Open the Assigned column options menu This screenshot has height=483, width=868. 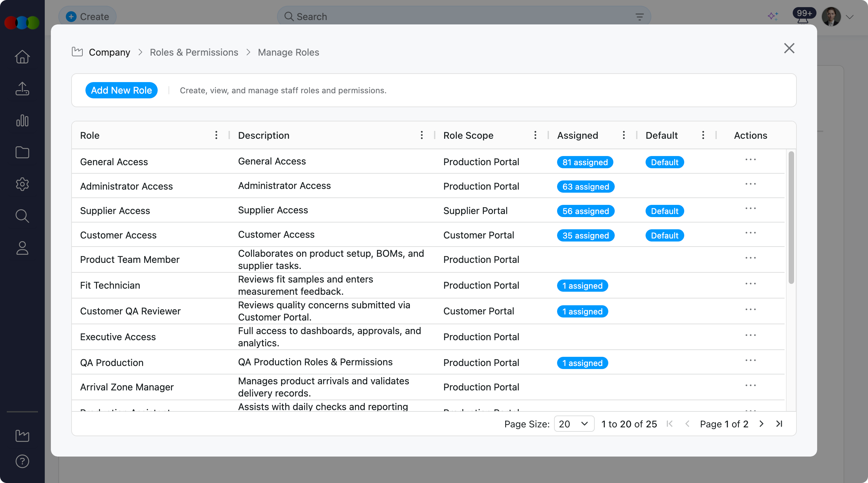tap(624, 135)
